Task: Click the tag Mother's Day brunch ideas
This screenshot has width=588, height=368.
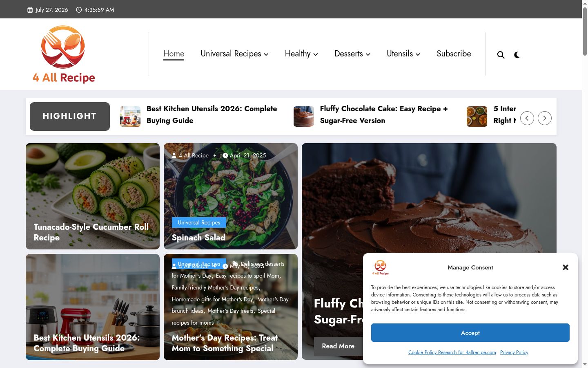Action: click(x=230, y=305)
